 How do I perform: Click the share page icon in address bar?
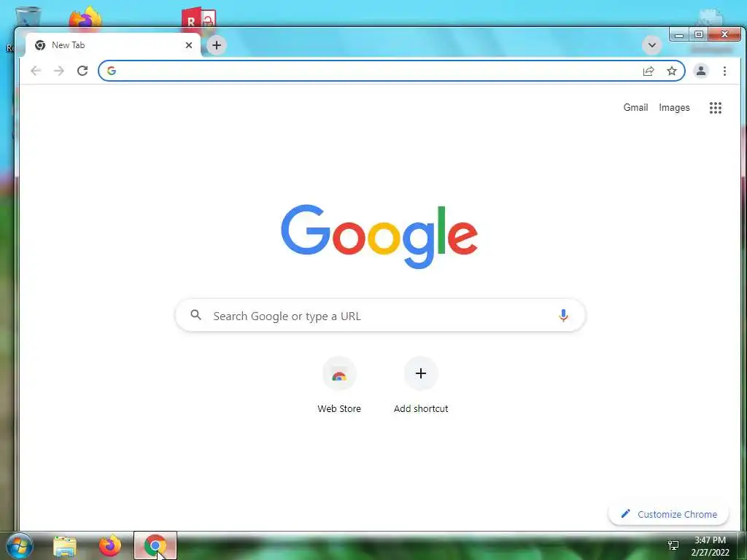pyautogui.click(x=649, y=71)
